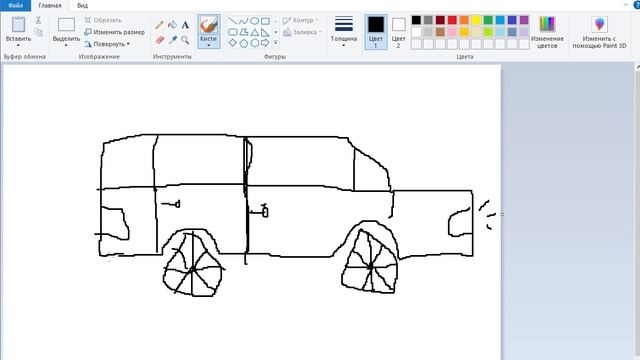Open Изменение цветов color editor
Image resolution: width=640 pixels, height=360 pixels.
coord(547,32)
